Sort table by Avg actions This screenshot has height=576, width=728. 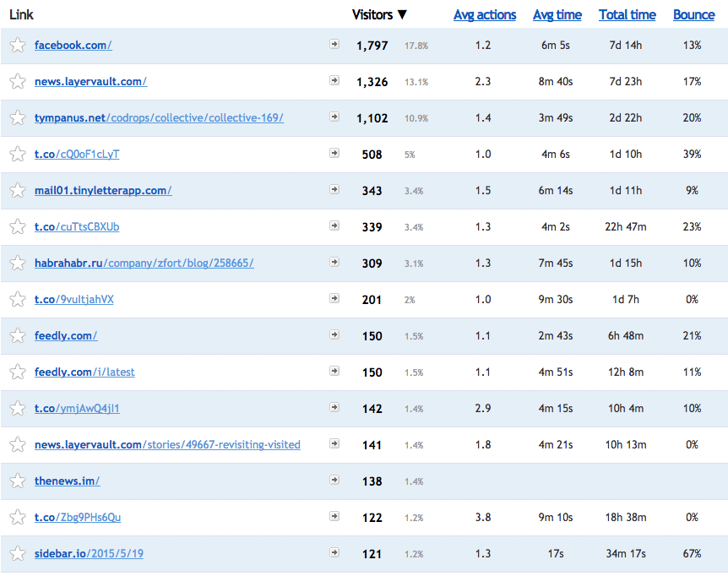[x=485, y=15]
